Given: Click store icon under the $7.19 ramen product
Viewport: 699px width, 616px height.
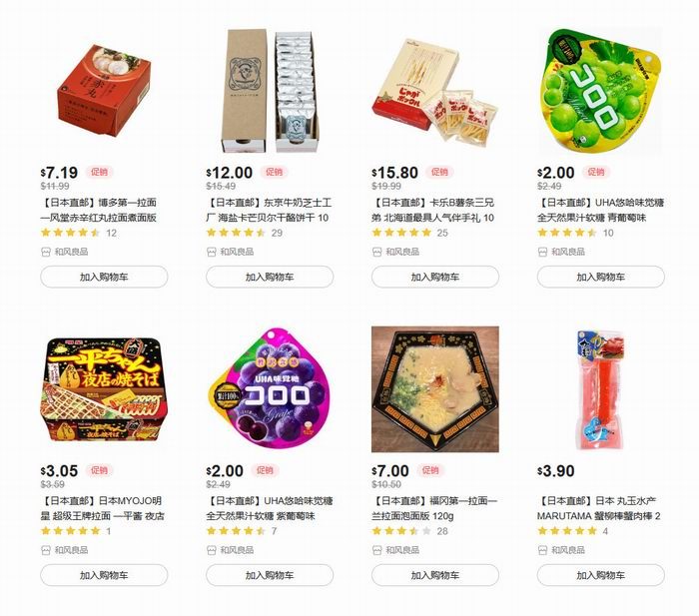Looking at the screenshot, I should coord(46,253).
